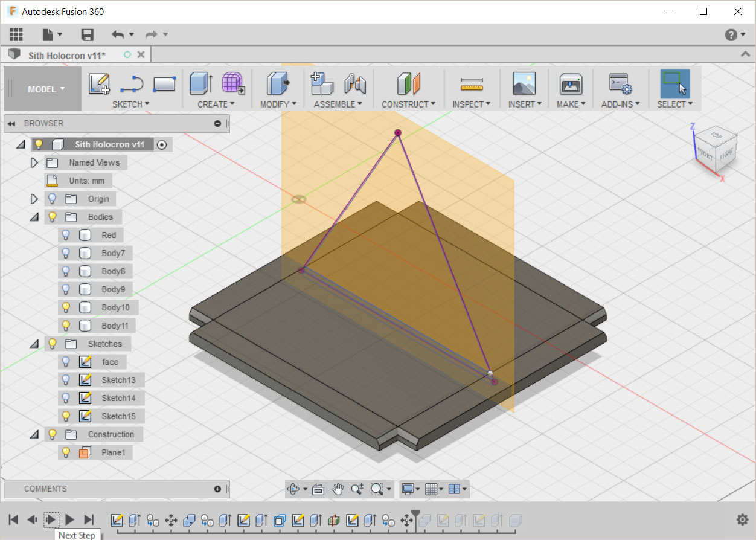This screenshot has width=756, height=540.
Task: Activate Sith Holocron v11 component radio button
Action: tap(161, 144)
